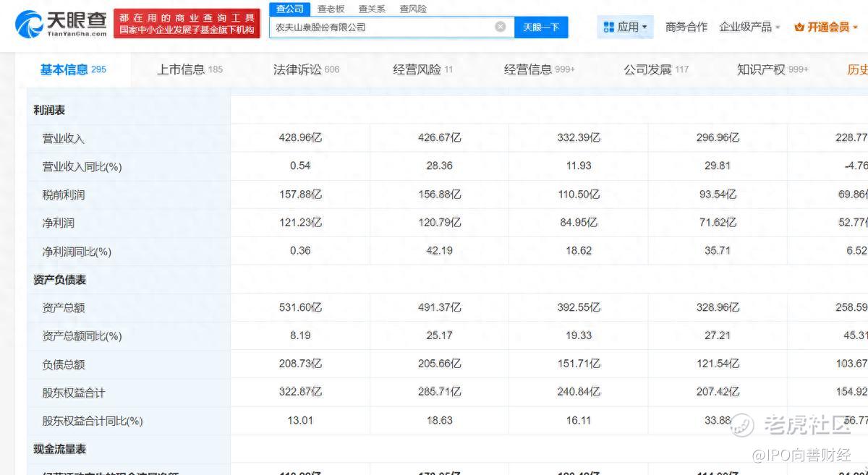This screenshot has height=475, width=868.
Task: Click the total liabilities value 208.73亿
Action: point(300,364)
